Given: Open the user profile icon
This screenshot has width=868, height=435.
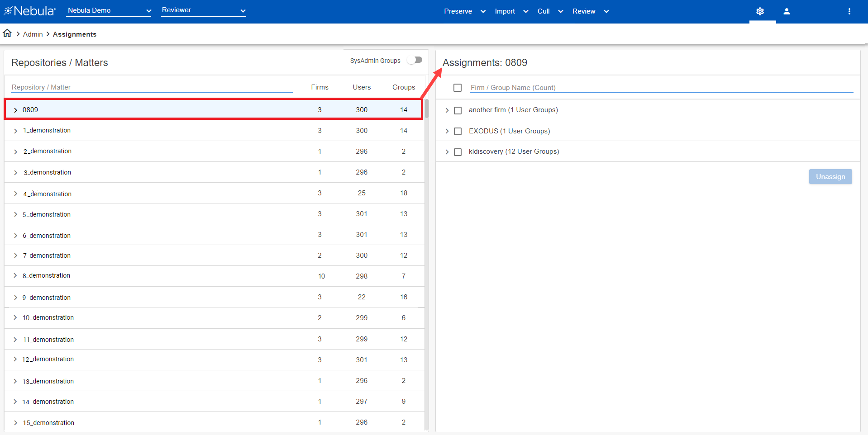Looking at the screenshot, I should (787, 11).
